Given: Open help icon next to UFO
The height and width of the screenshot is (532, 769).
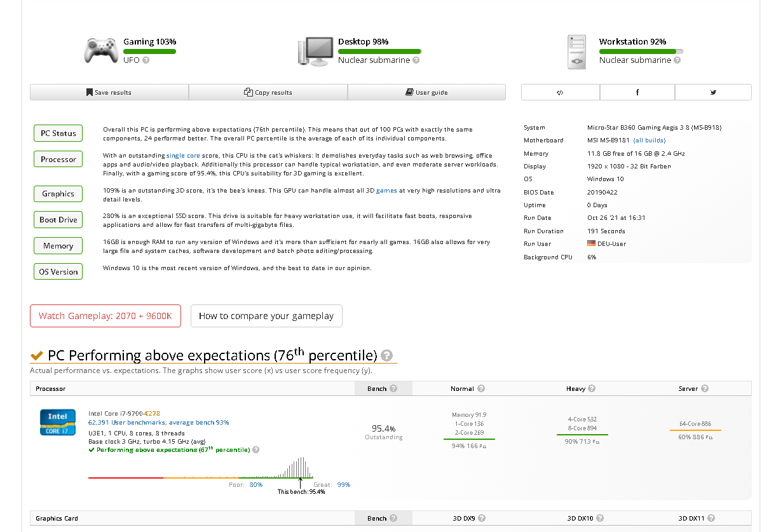Looking at the screenshot, I should tap(146, 60).
